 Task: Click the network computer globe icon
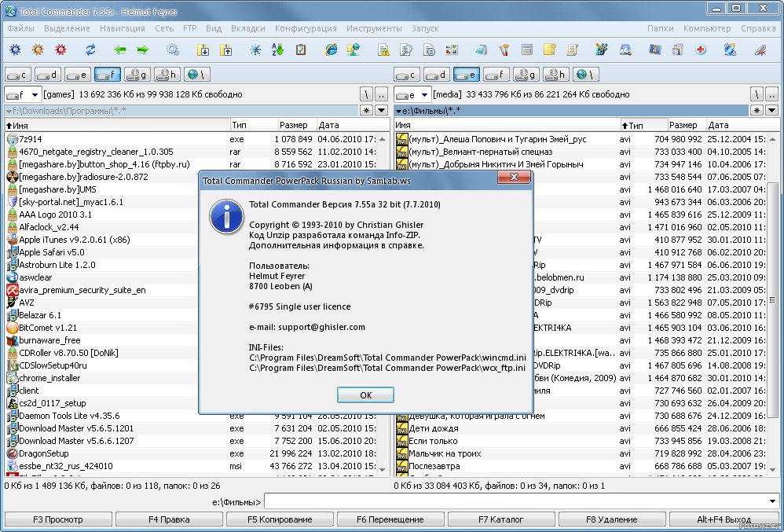pos(354,50)
